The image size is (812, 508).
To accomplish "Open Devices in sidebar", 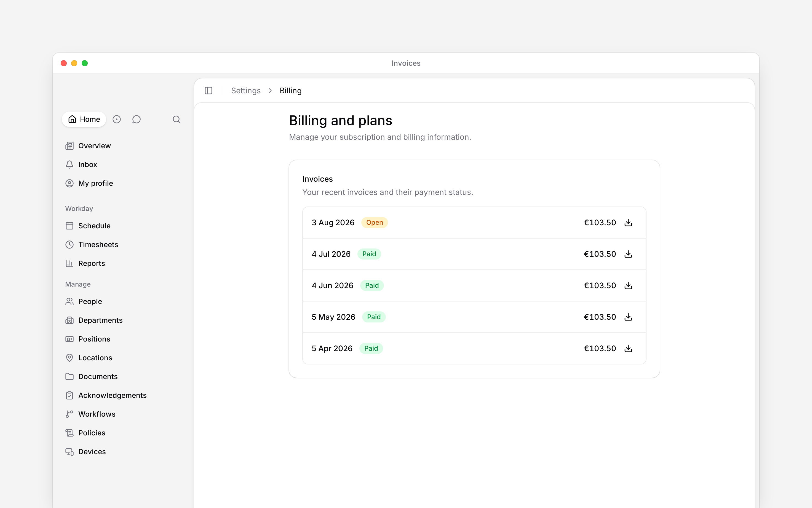I will 124,452.
